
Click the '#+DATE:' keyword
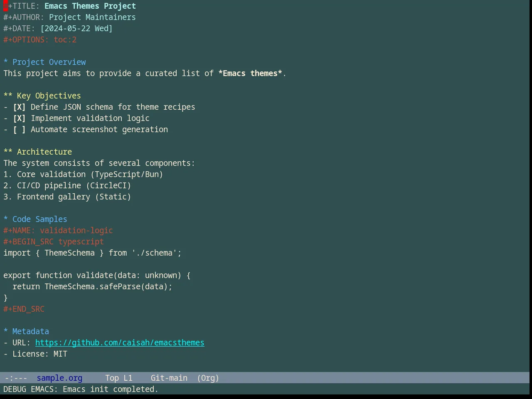[19, 28]
